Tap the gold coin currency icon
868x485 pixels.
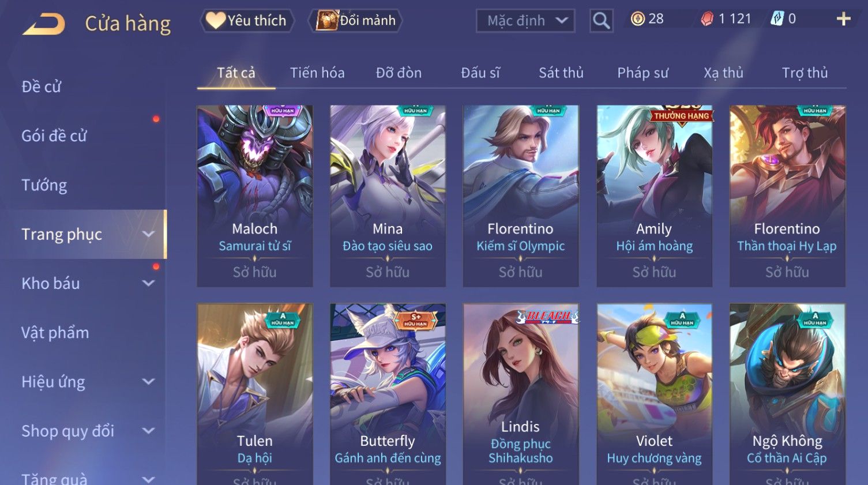point(637,19)
